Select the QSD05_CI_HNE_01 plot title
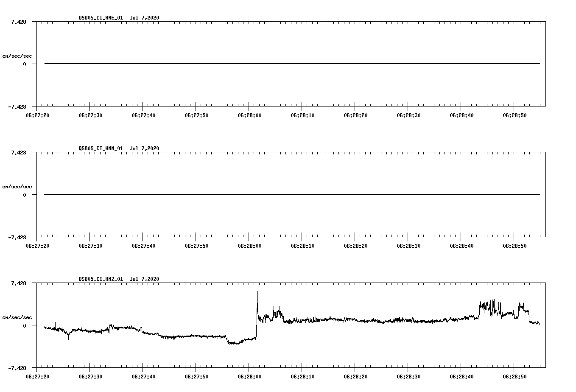Screen dimensions: 576x392 click(101, 18)
